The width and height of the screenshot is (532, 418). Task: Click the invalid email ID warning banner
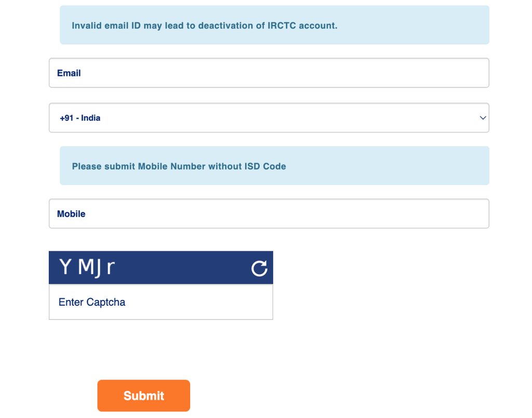(274, 25)
